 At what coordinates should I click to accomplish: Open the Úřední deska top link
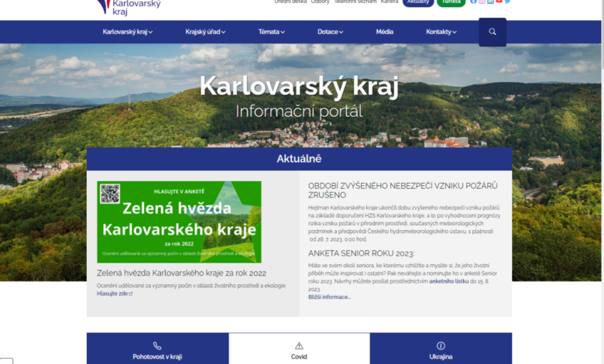pyautogui.click(x=290, y=2)
